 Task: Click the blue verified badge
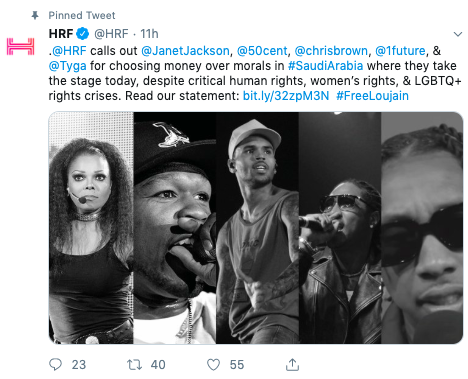click(x=83, y=34)
